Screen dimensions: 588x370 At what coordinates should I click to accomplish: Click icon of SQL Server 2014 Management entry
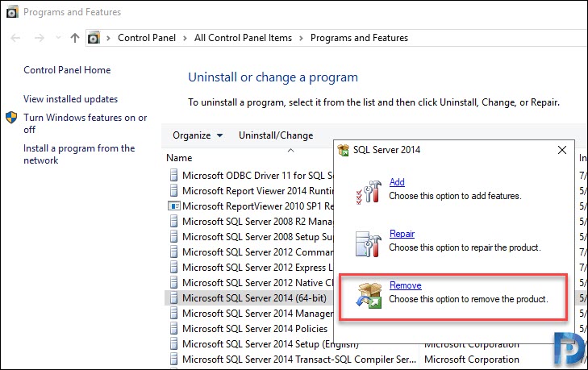point(173,313)
